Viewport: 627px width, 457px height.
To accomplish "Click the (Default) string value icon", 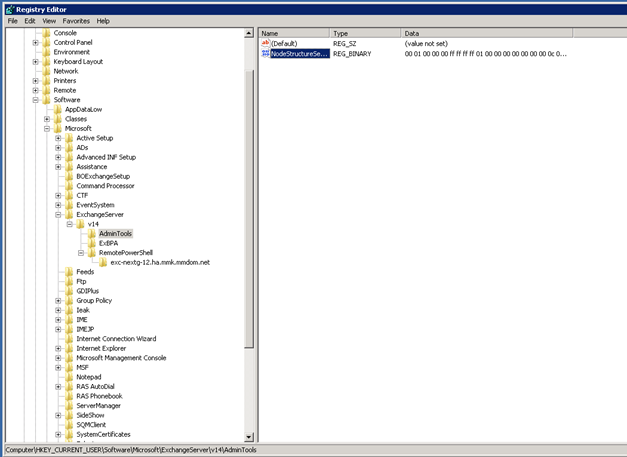I will (x=266, y=43).
